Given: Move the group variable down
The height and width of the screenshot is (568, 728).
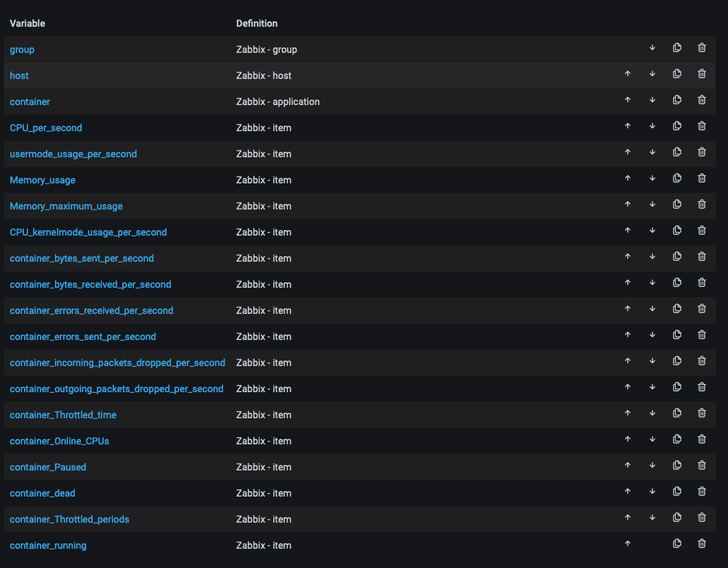Looking at the screenshot, I should (x=652, y=48).
